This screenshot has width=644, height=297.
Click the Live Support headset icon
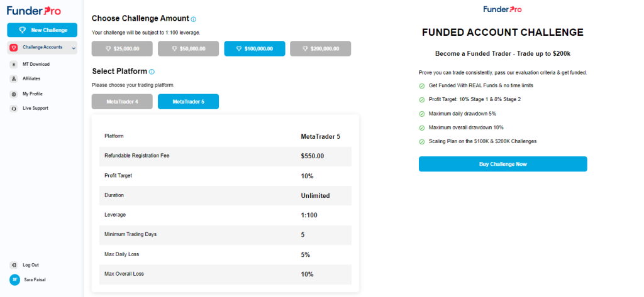[14, 108]
